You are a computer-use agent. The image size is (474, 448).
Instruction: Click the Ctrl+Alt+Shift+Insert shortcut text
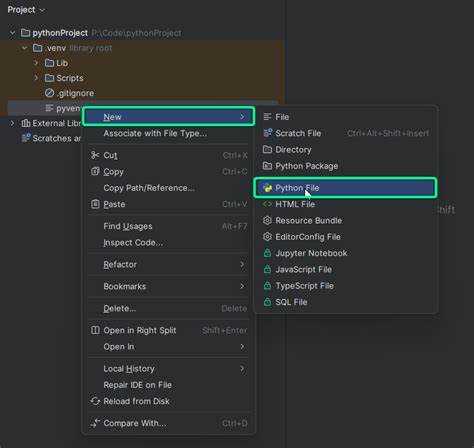388,133
